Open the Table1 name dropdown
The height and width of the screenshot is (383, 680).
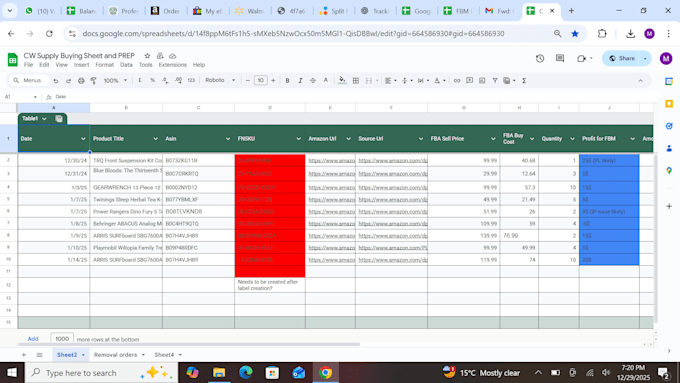44,119
